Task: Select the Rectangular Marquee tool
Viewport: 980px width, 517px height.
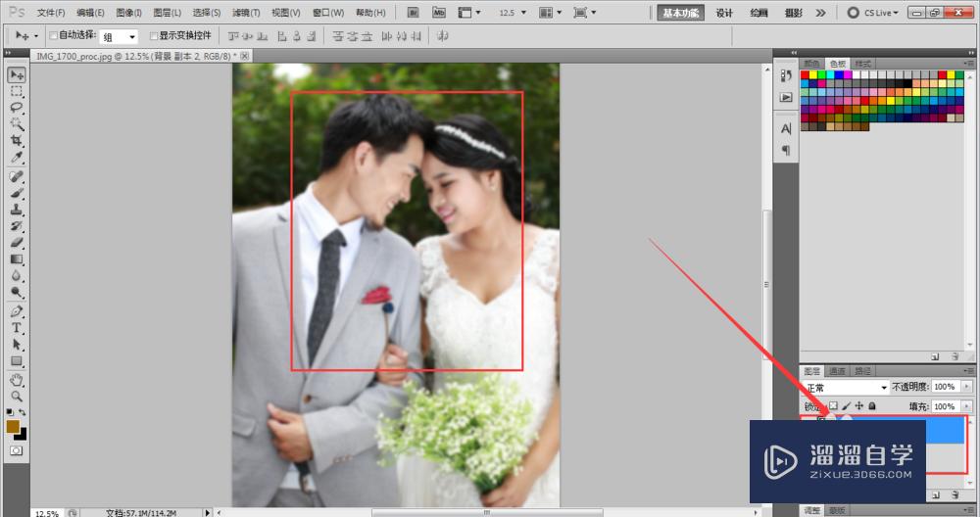Action: [17, 91]
